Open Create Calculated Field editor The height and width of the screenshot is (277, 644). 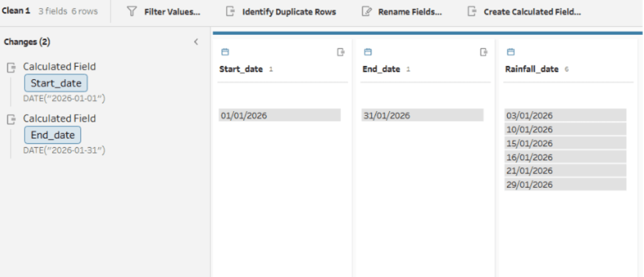tap(532, 12)
